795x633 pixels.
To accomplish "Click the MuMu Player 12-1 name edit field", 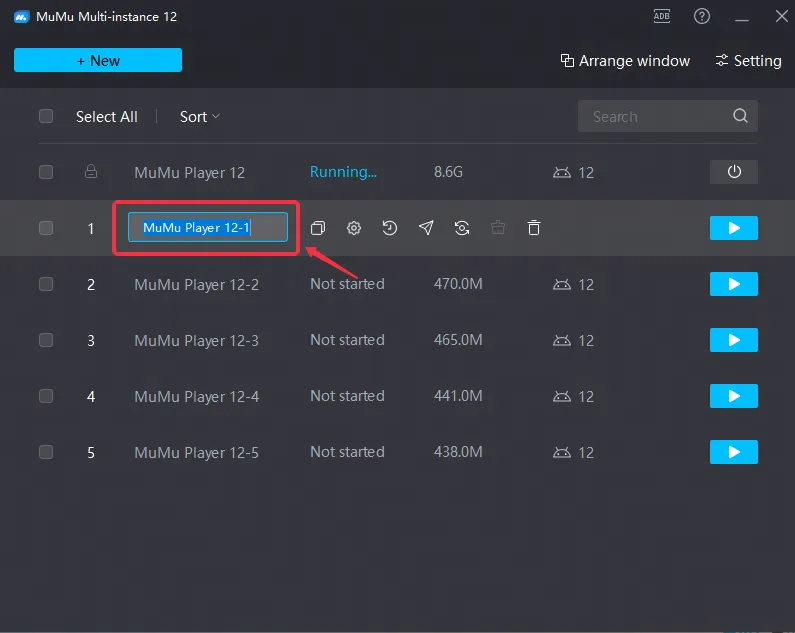I will [x=208, y=227].
